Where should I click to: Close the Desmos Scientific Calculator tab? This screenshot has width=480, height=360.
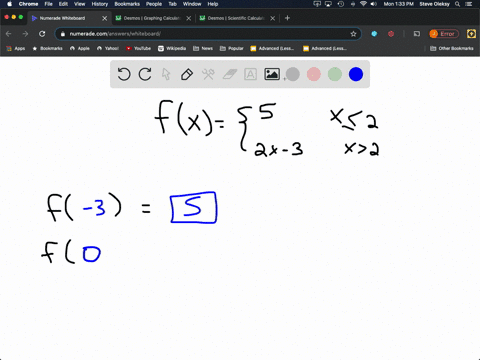click(x=273, y=18)
